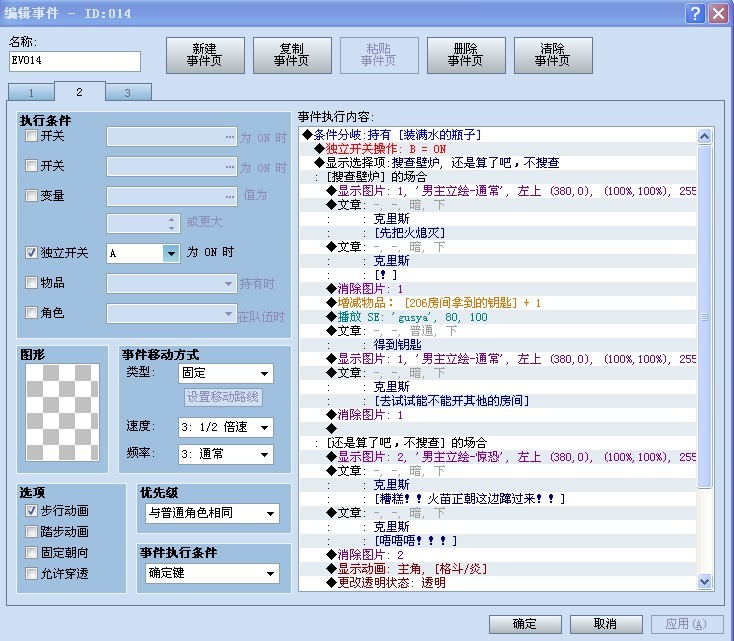
Task: Select the 显示选择项 command line
Action: 498,163
